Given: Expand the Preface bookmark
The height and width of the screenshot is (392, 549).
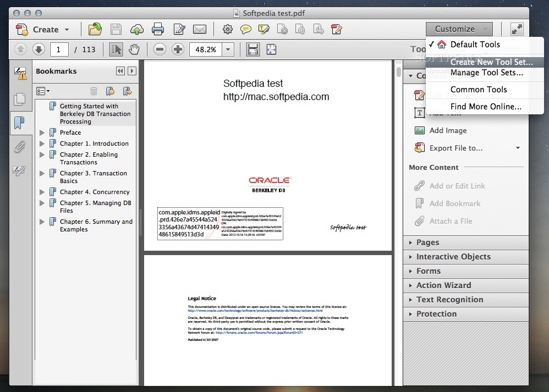Looking at the screenshot, I should pos(42,132).
